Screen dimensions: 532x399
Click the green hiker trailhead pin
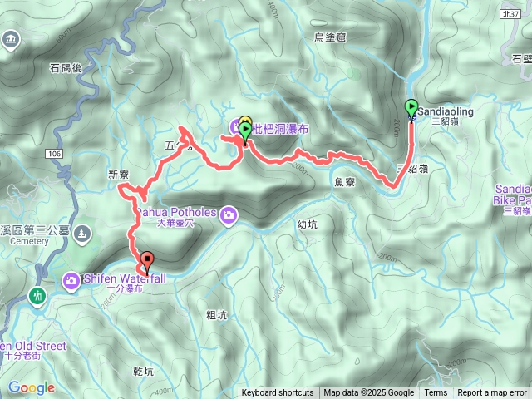(37, 297)
